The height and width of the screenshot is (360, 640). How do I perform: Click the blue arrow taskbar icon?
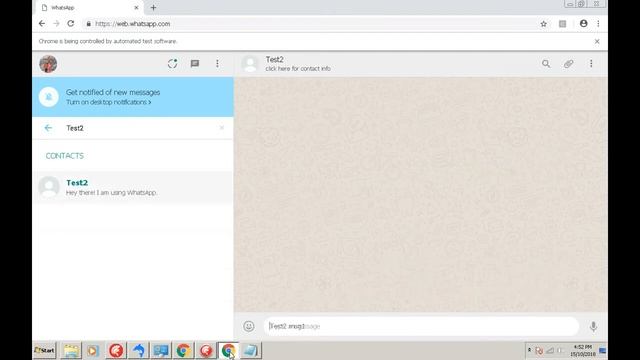point(139,351)
